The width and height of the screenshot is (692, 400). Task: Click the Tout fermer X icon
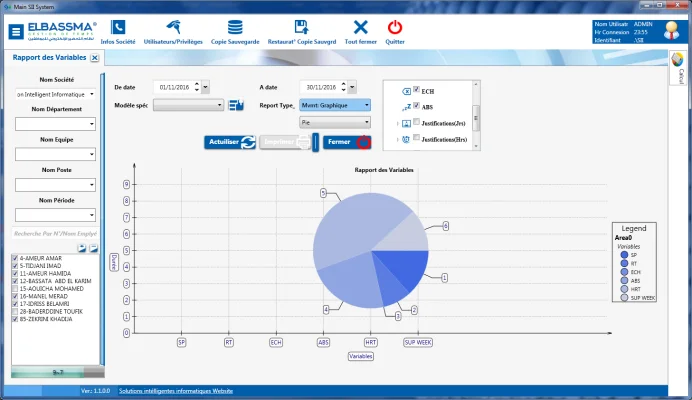click(361, 28)
